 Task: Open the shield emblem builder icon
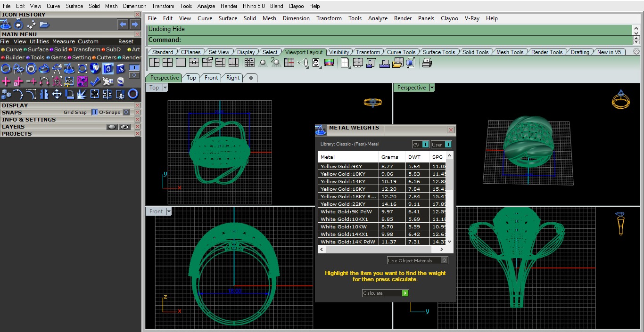[x=95, y=69]
